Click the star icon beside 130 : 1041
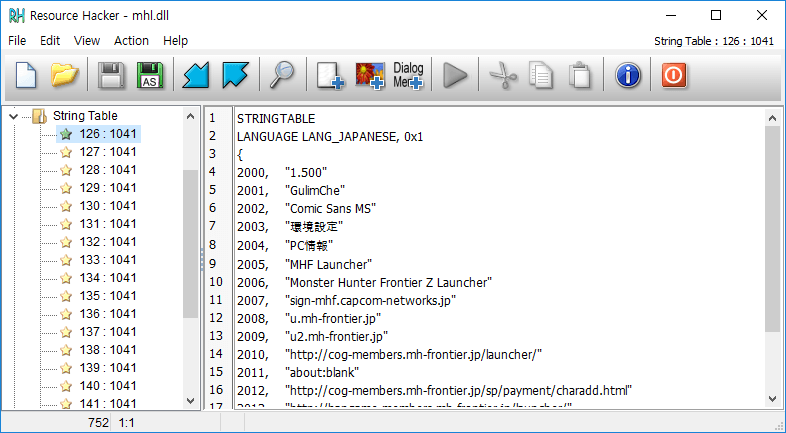Image resolution: width=786 pixels, height=433 pixels. pos(66,206)
